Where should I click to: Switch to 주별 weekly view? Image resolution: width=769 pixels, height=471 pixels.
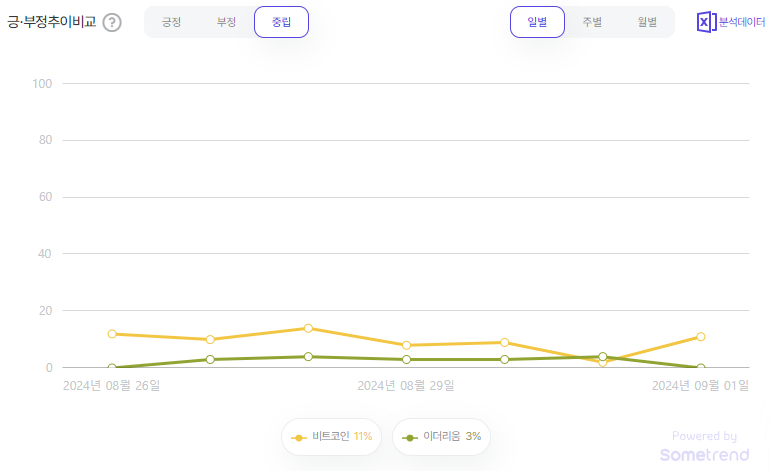[592, 22]
